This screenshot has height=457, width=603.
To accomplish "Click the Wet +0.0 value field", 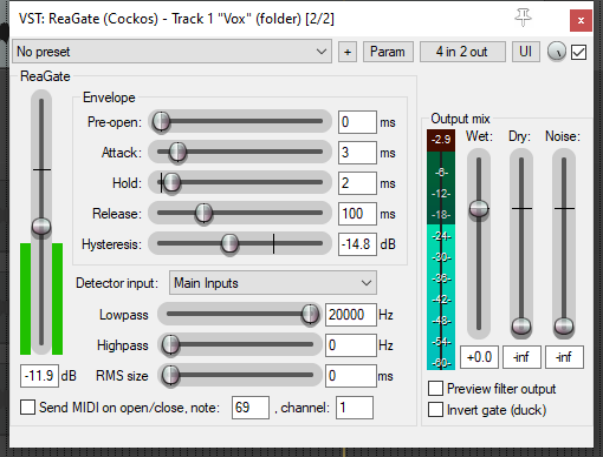I will (x=479, y=357).
